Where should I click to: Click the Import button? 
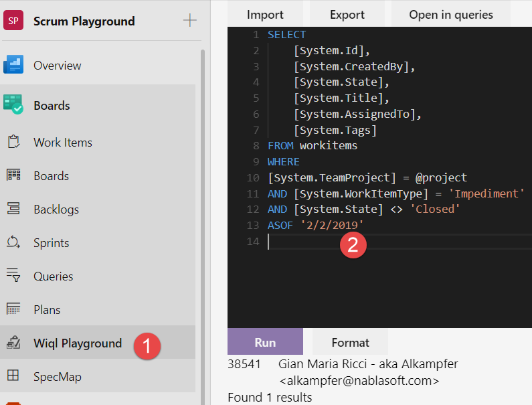tap(265, 14)
